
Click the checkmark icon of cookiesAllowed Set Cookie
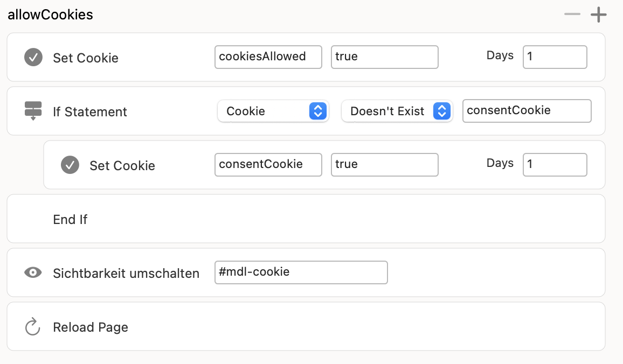point(33,57)
